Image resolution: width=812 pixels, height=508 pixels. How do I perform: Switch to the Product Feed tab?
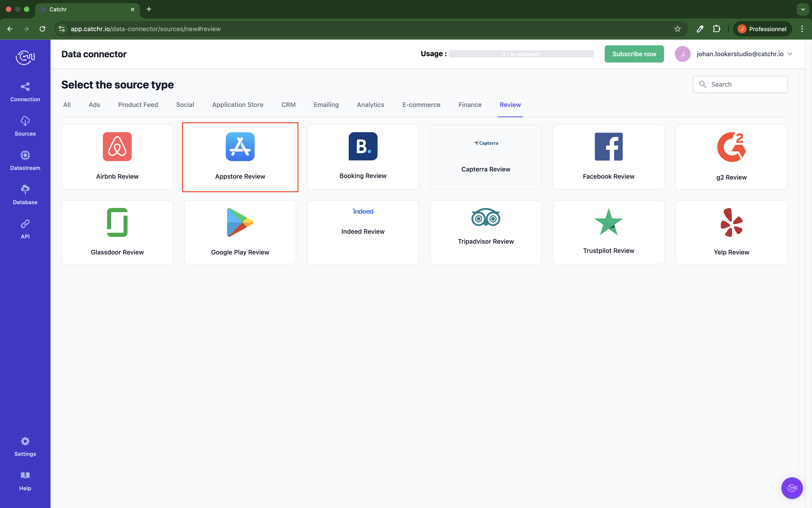[x=138, y=105]
